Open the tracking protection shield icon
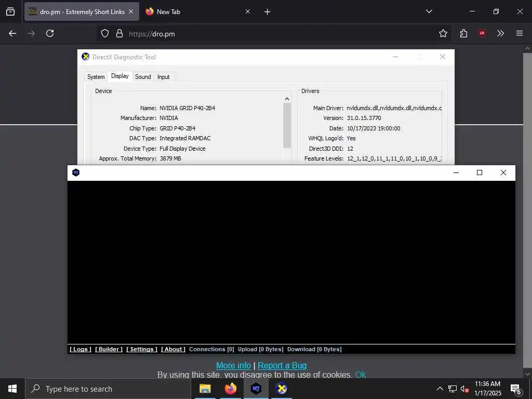532x399 pixels. point(105,33)
